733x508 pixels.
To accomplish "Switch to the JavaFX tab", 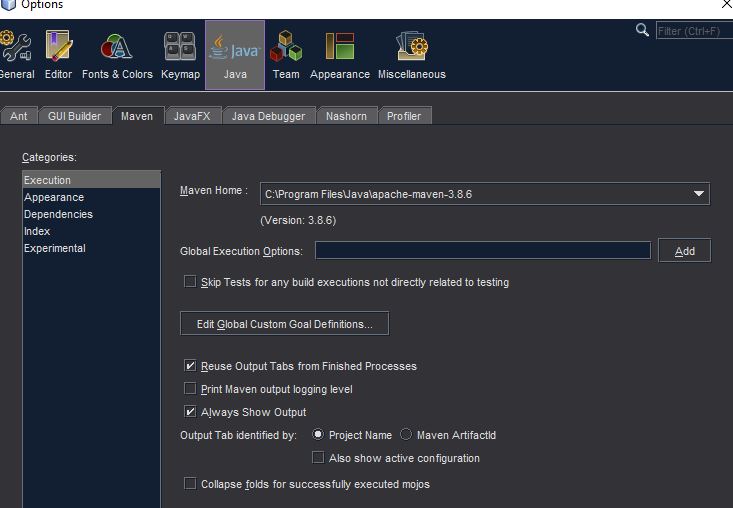I will [192, 116].
